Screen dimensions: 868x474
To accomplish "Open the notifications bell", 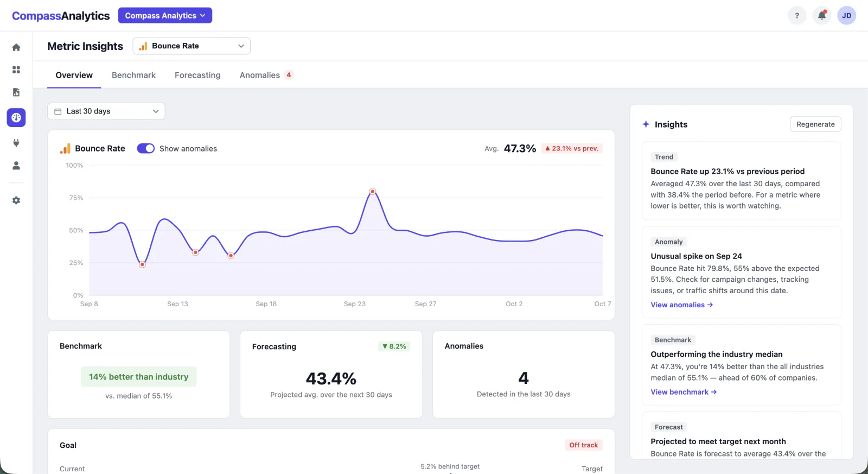I will coord(822,16).
